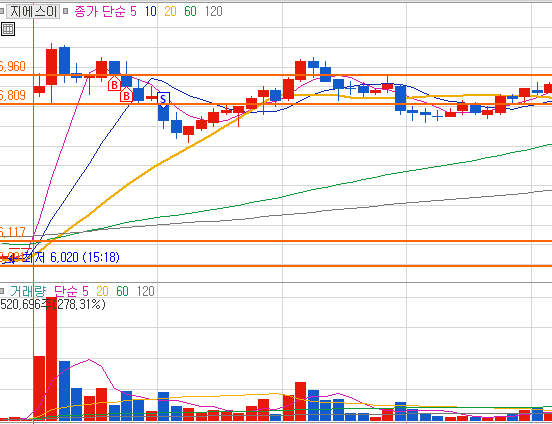552x424 pixels.
Task: Click the square icon before 거래량
Action: 2,291
